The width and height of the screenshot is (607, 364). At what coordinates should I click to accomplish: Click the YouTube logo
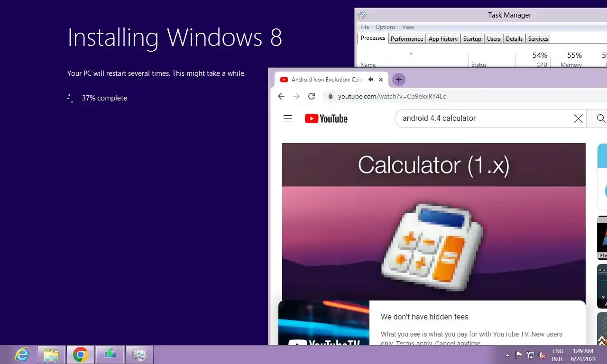[x=326, y=118]
